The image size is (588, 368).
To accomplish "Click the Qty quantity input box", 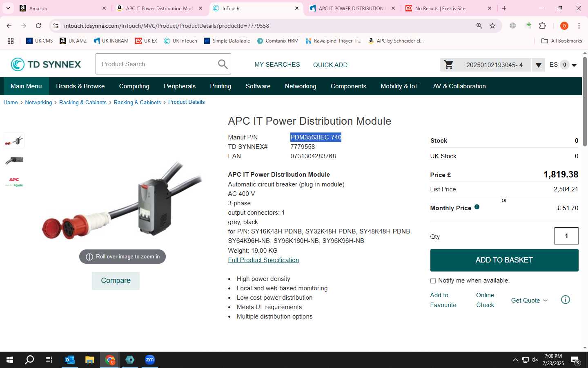I will (566, 236).
